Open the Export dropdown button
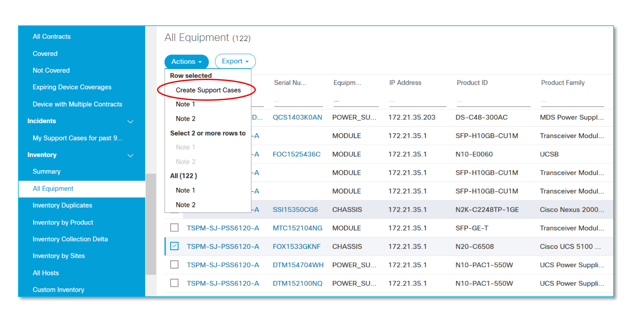Viewport: 644px width, 321px height. [x=235, y=61]
